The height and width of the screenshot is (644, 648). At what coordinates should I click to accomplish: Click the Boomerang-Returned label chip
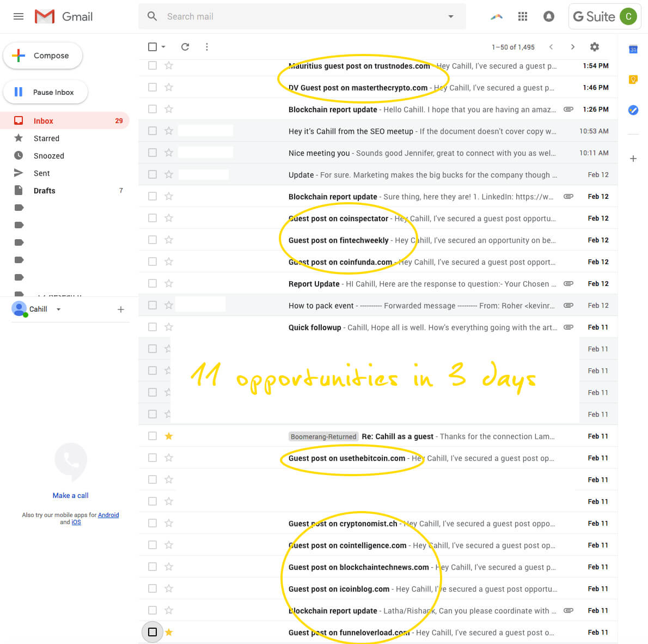(323, 436)
